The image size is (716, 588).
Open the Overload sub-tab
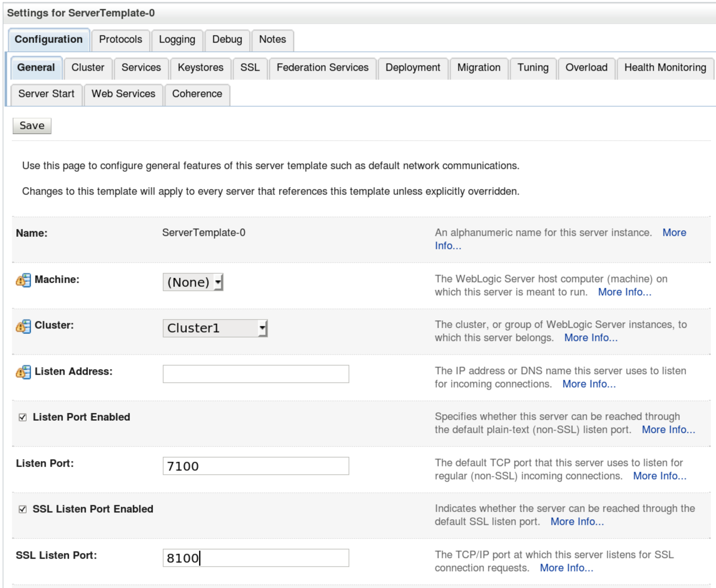(x=587, y=68)
